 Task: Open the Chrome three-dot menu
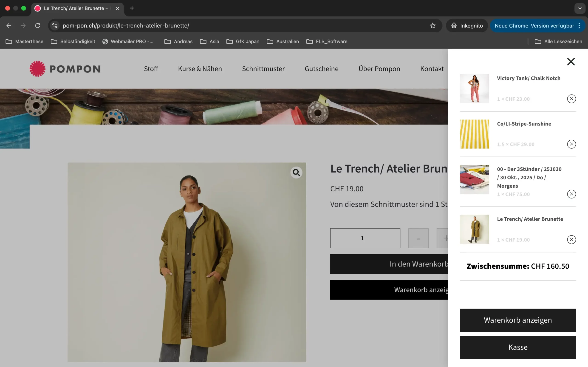tap(580, 25)
